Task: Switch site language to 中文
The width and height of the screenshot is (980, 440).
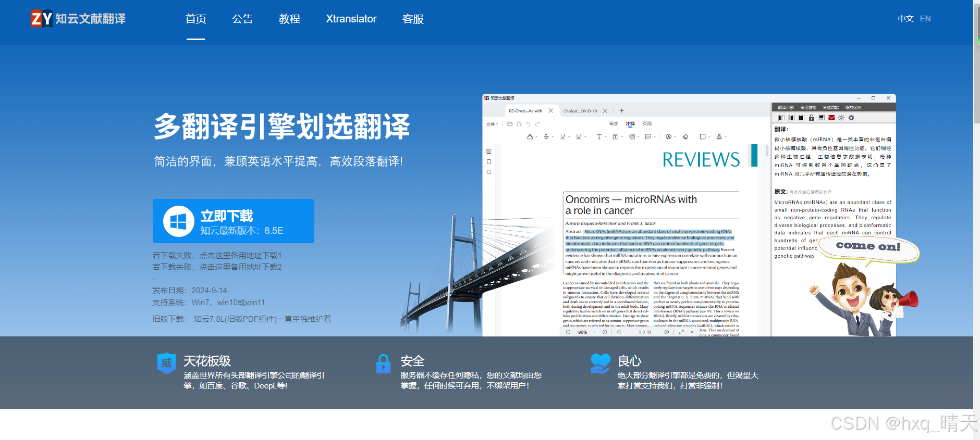Action: pyautogui.click(x=906, y=19)
